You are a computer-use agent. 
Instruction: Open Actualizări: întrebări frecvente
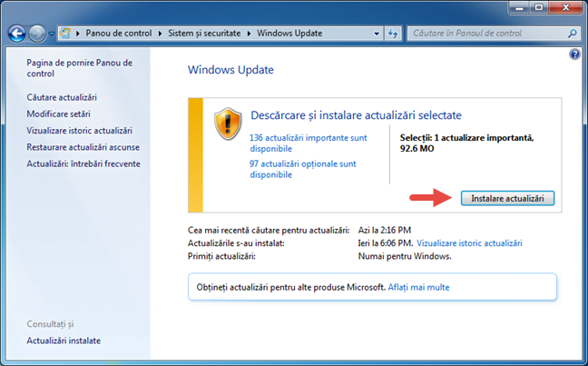click(x=83, y=163)
